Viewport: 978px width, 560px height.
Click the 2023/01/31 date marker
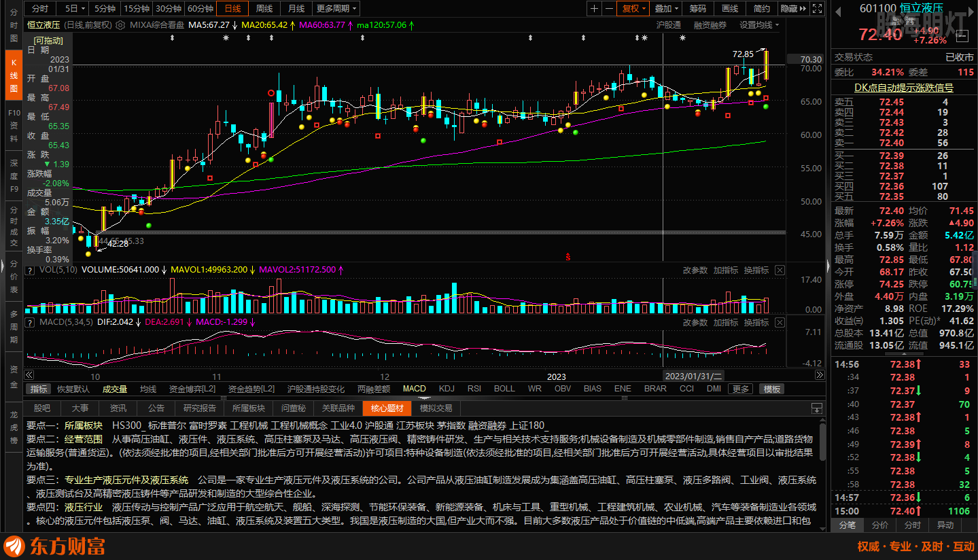pyautogui.click(x=693, y=376)
